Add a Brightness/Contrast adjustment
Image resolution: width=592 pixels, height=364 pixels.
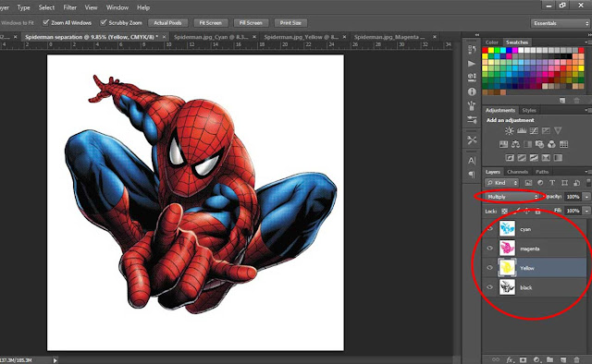510,130
